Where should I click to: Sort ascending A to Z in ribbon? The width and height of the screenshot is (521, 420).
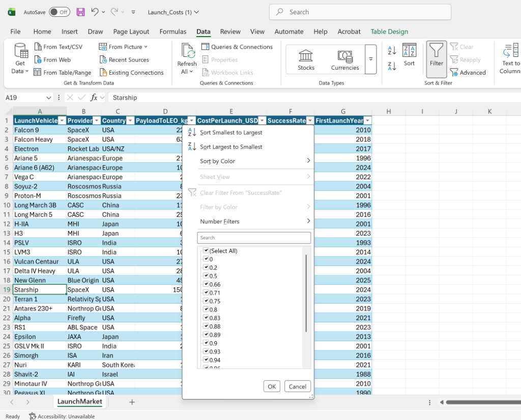pos(392,50)
